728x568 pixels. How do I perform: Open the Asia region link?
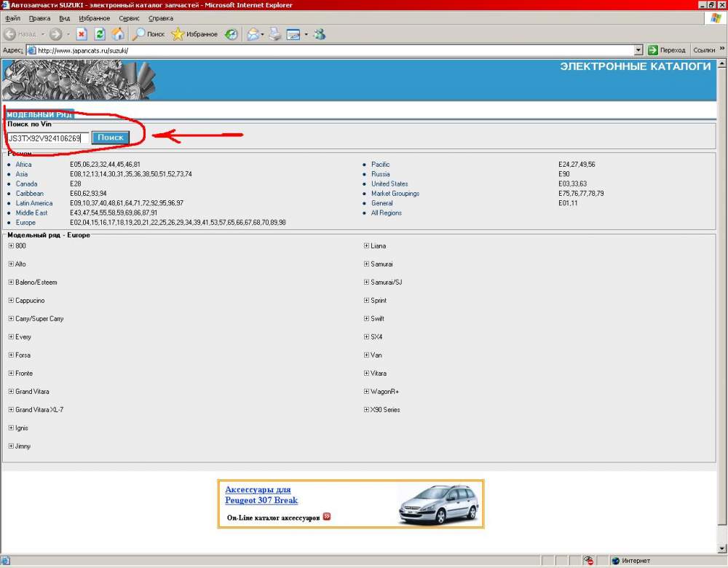pos(22,174)
